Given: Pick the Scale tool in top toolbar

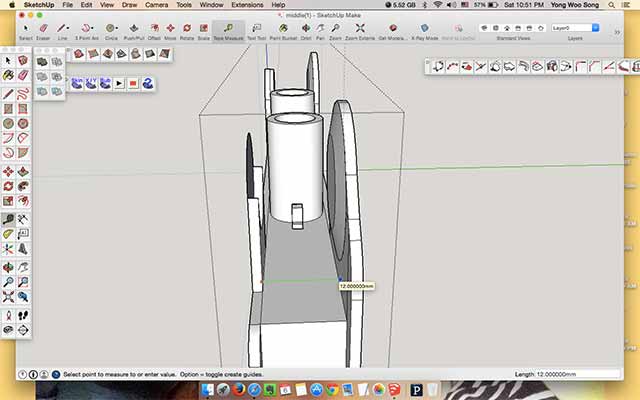Looking at the screenshot, I should (x=203, y=31).
